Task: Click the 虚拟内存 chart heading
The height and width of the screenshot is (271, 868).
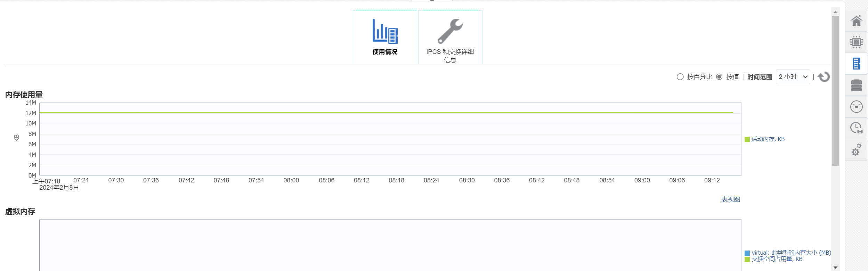Action: point(20,211)
